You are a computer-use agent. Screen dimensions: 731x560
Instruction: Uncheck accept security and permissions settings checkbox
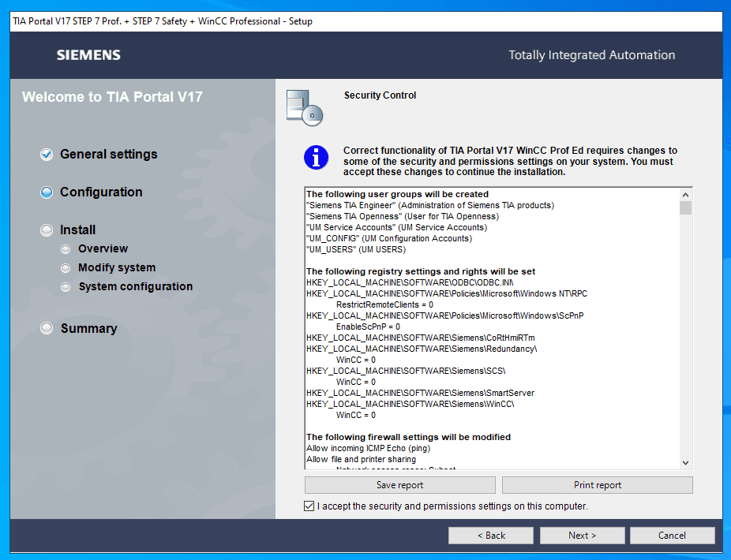tap(309, 506)
